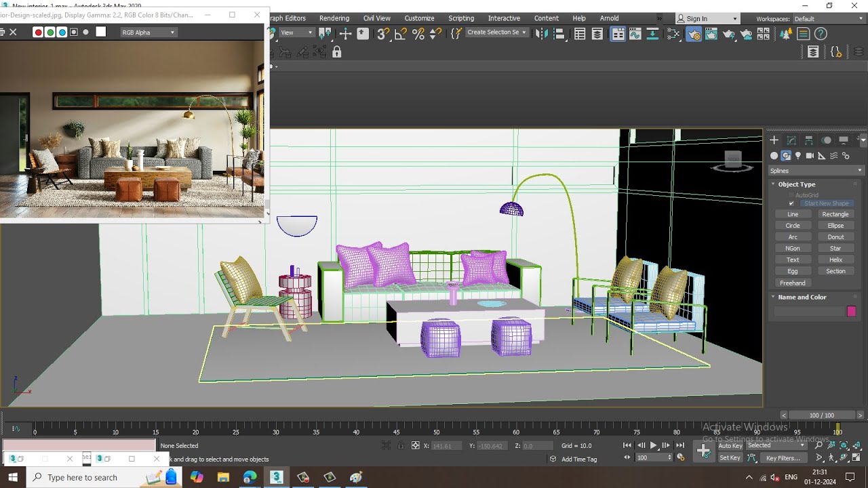Switch to the Hierarchy panel tab

(809, 140)
